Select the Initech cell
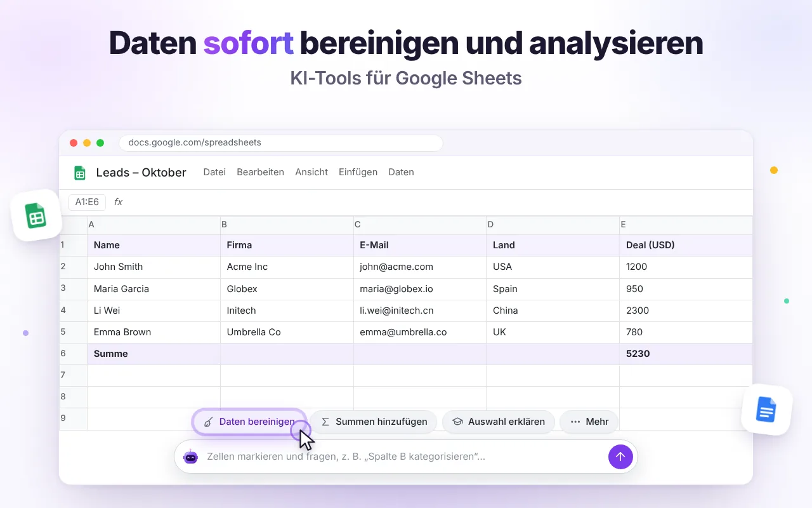 (x=287, y=311)
